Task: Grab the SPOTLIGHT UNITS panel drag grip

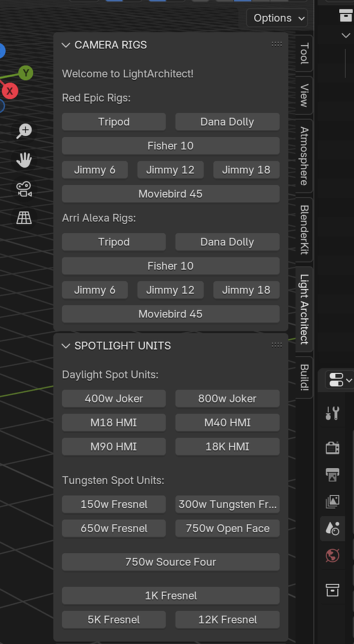Action: pos(277,345)
